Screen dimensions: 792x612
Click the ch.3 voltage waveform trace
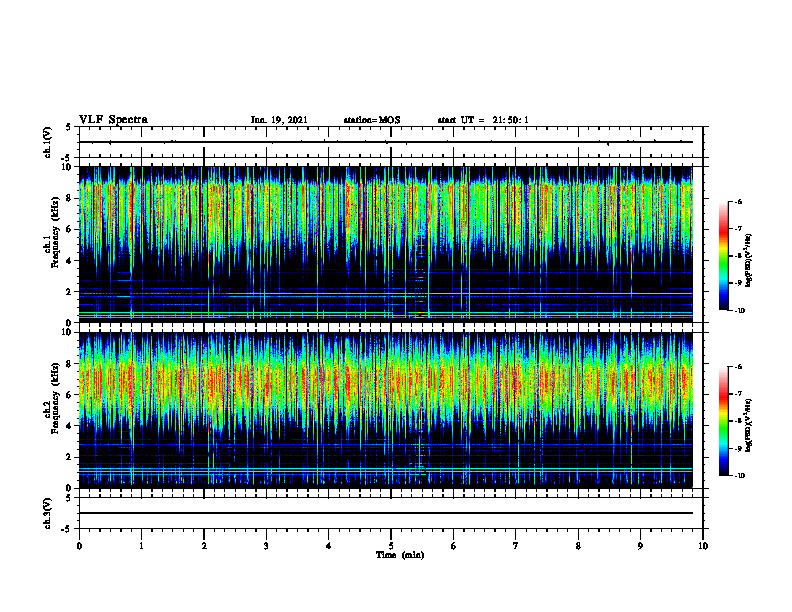click(385, 513)
